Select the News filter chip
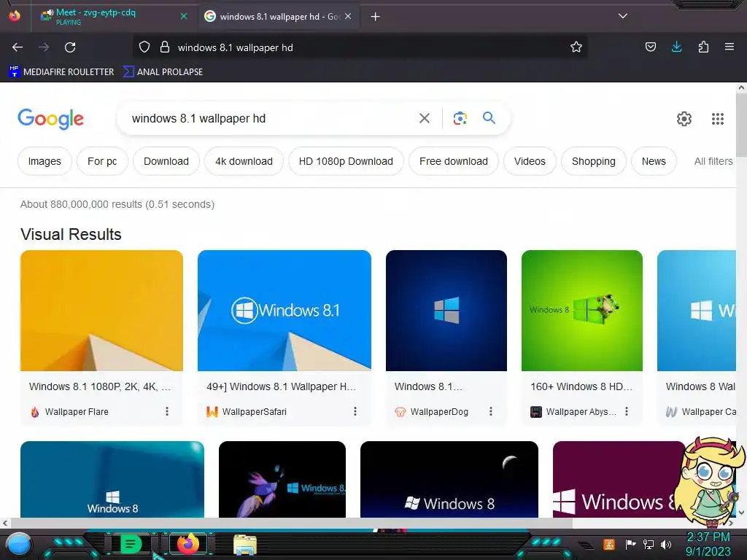747x560 pixels. (654, 161)
